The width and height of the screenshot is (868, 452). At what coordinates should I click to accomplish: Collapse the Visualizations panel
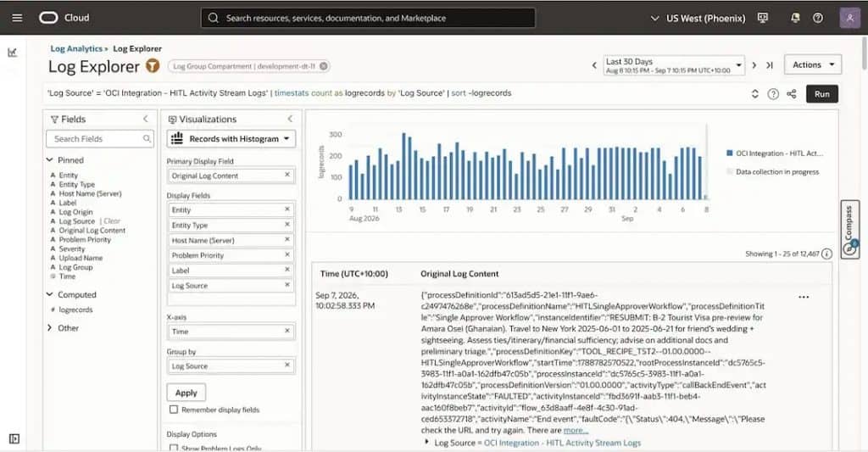[290, 119]
